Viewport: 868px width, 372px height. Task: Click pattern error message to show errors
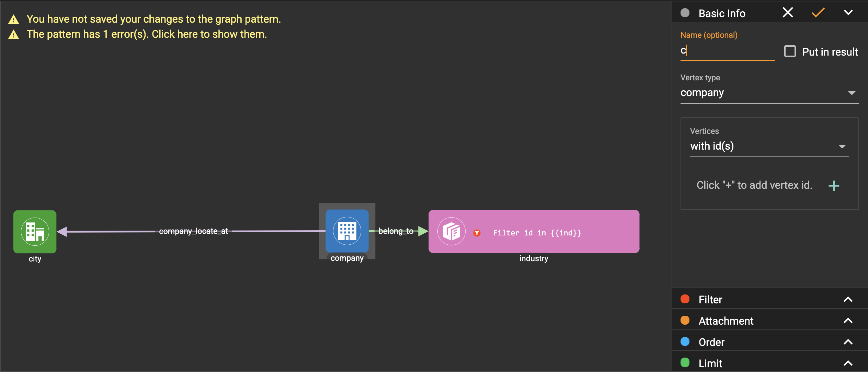147,34
